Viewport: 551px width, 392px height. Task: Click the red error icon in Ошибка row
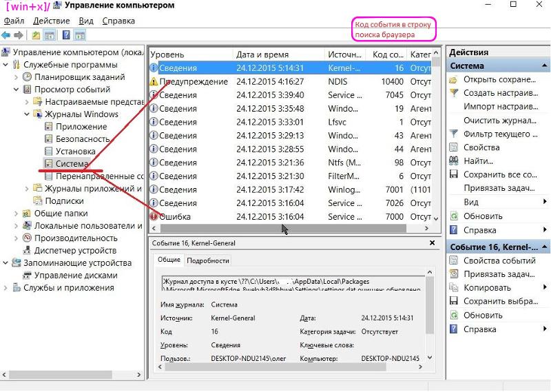154,216
